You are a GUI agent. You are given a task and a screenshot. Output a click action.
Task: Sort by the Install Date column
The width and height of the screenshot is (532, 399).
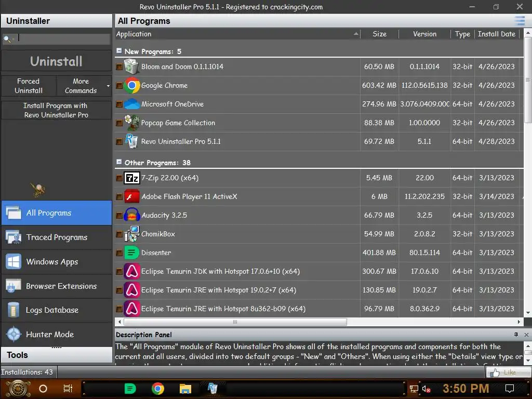[497, 34]
